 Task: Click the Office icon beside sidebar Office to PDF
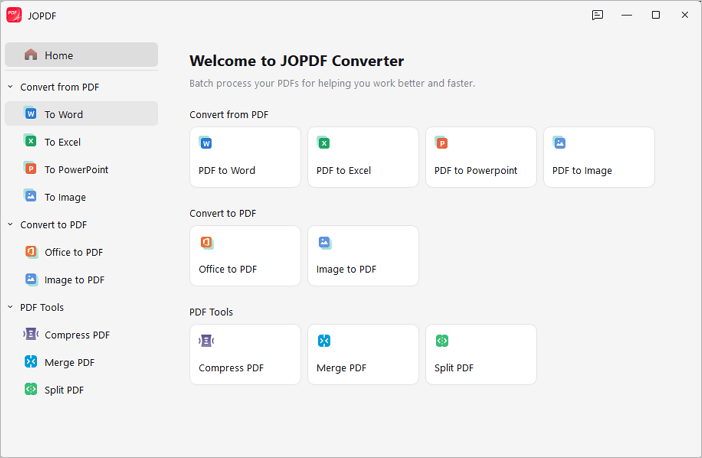(31, 252)
